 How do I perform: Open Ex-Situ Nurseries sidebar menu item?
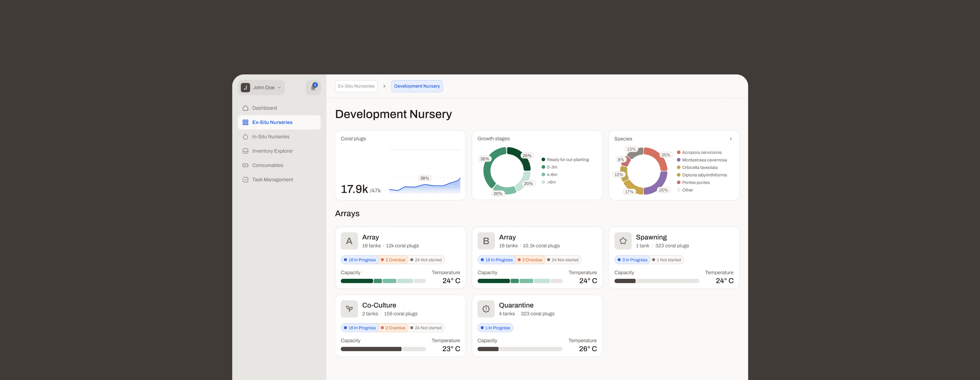click(x=272, y=122)
